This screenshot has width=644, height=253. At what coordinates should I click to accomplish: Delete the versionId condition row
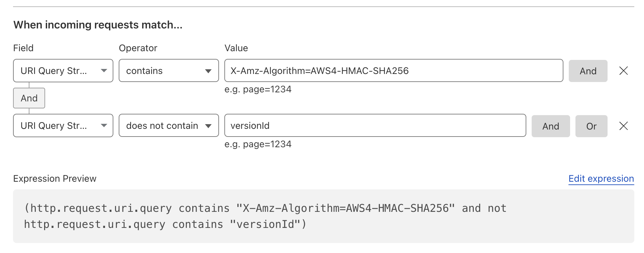click(623, 126)
